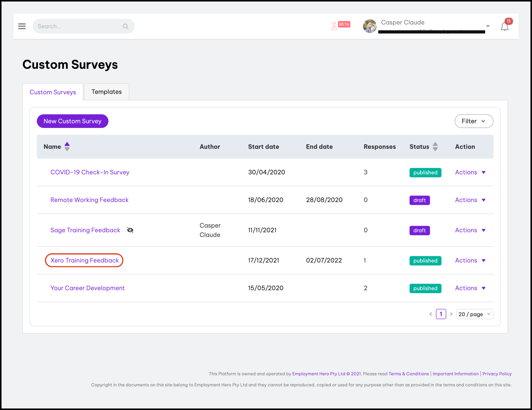This screenshot has height=410, width=532.
Task: Click the search magnifier icon
Action: pyautogui.click(x=125, y=26)
